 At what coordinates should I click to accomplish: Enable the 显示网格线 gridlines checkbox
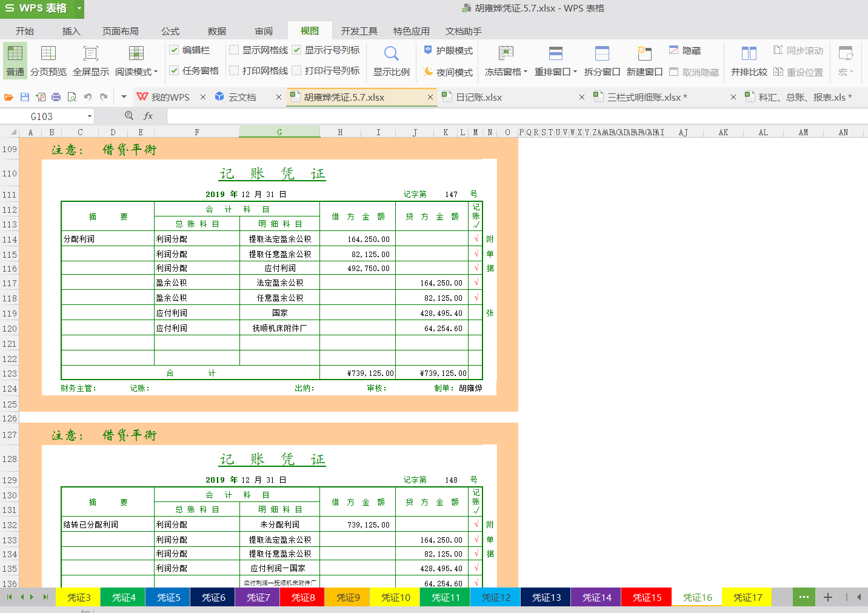click(x=234, y=50)
